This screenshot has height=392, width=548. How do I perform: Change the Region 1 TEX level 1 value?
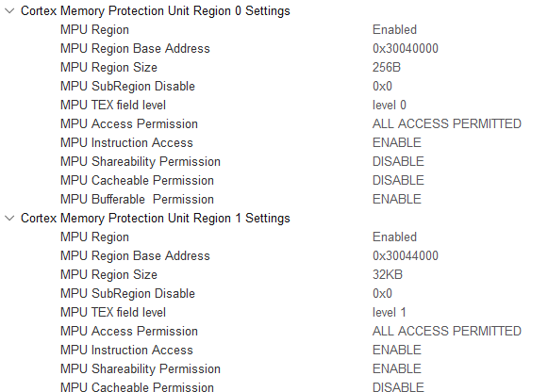[x=389, y=313]
